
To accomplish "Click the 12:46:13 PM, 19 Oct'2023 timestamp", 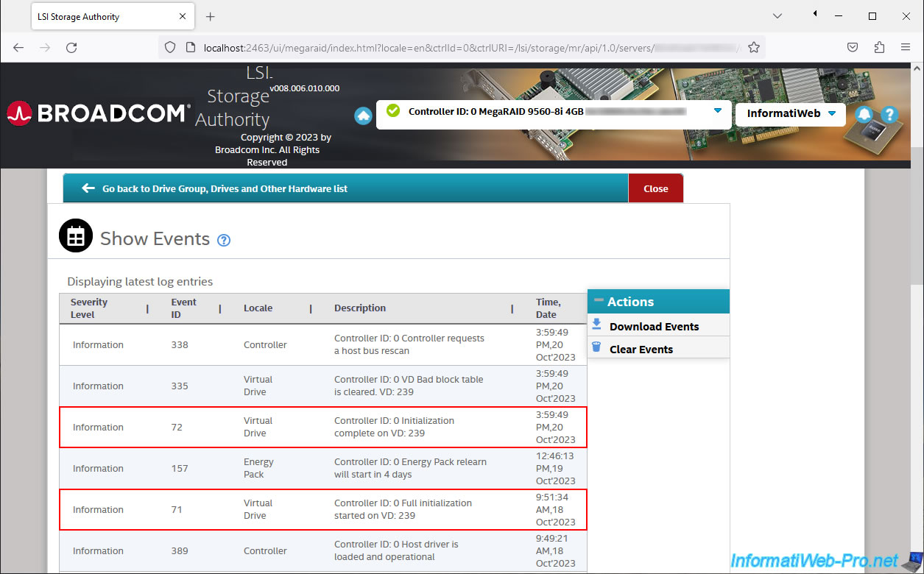I will (x=556, y=469).
